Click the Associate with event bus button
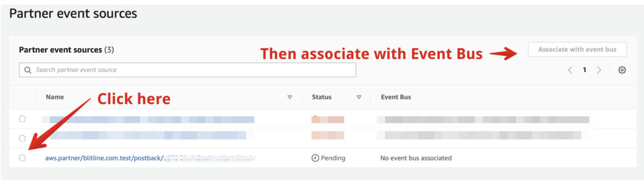The height and width of the screenshot is (182, 644). pyautogui.click(x=577, y=49)
